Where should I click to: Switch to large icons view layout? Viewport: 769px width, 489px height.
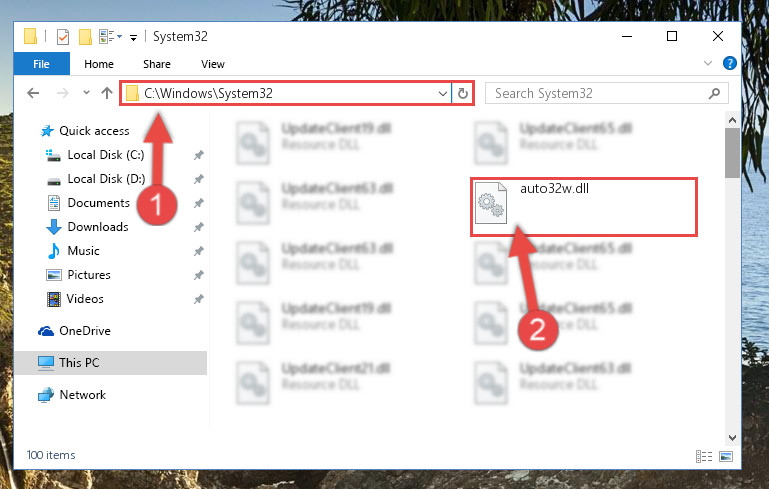click(726, 456)
